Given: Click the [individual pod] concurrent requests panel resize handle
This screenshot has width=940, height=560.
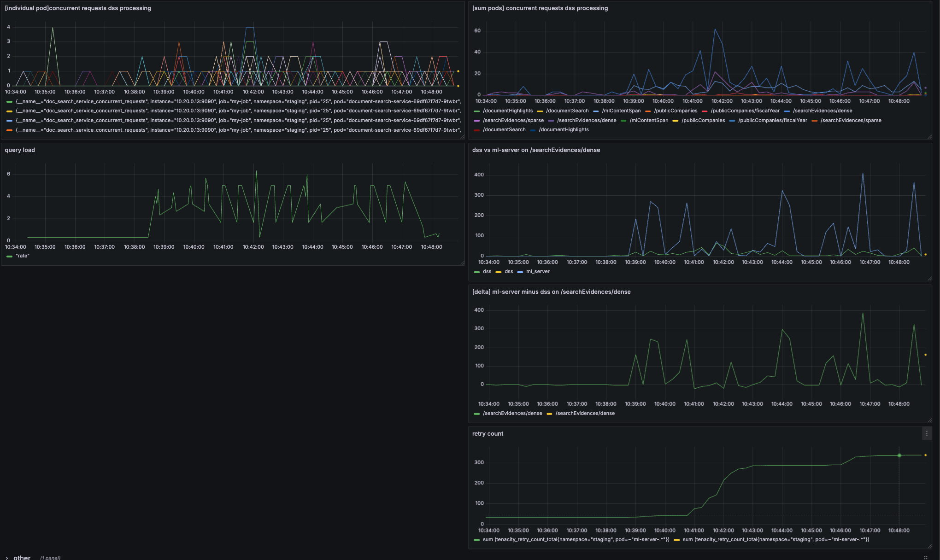Looking at the screenshot, I should click(462, 137).
